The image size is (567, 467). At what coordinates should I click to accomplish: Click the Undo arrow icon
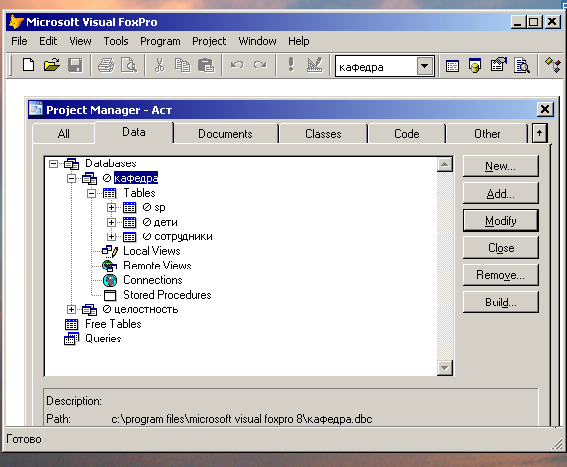[237, 65]
